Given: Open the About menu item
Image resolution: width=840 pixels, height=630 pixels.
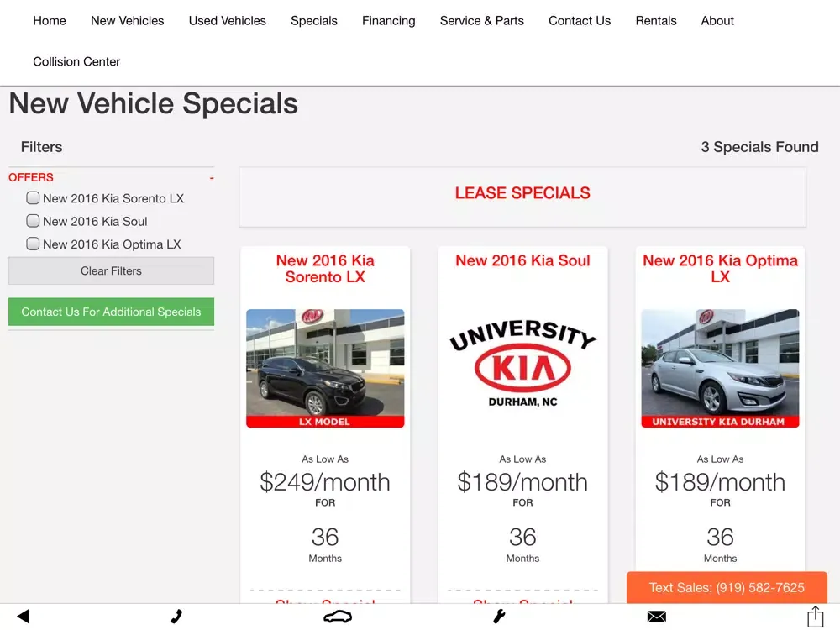Looking at the screenshot, I should coord(717,20).
